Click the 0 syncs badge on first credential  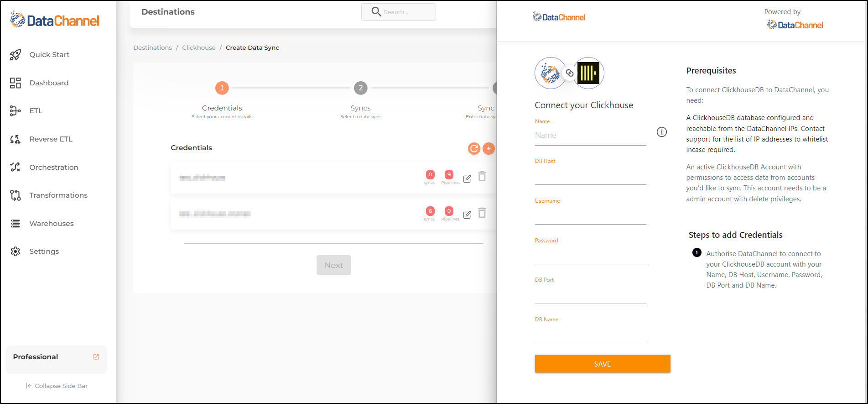[430, 174]
